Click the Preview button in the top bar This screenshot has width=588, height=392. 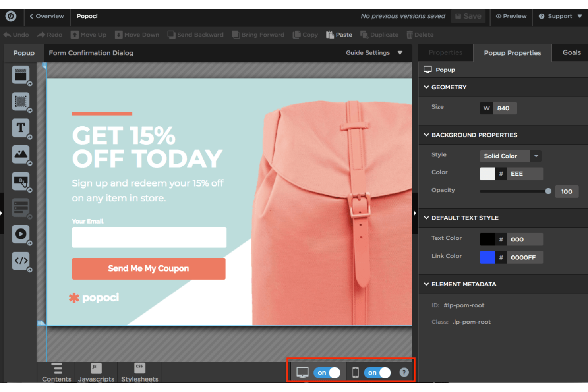[x=511, y=16]
